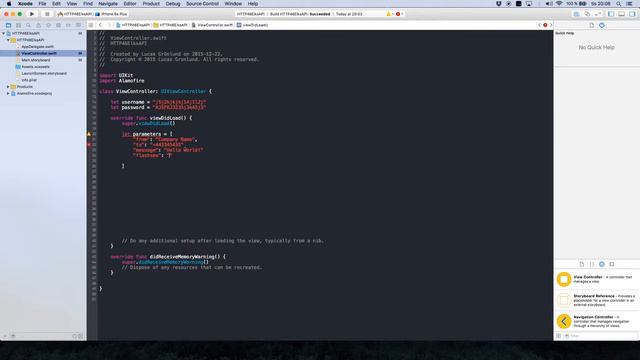The height and width of the screenshot is (360, 640).
Task: Open macOS Notification Center
Action: [x=630, y=4]
